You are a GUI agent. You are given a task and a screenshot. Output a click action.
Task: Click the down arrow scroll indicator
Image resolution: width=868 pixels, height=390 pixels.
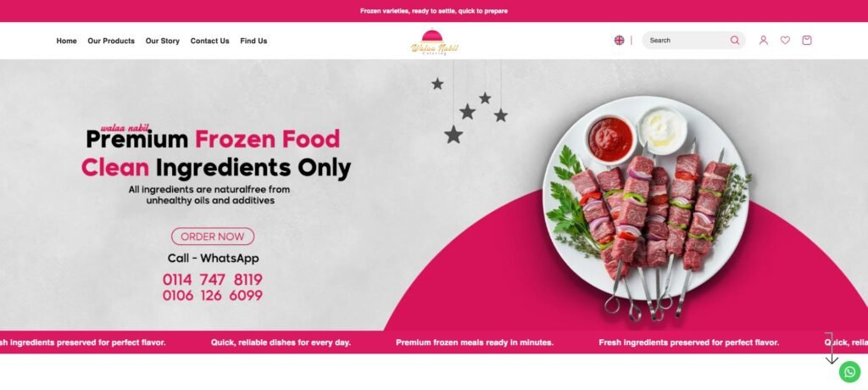[x=831, y=348]
